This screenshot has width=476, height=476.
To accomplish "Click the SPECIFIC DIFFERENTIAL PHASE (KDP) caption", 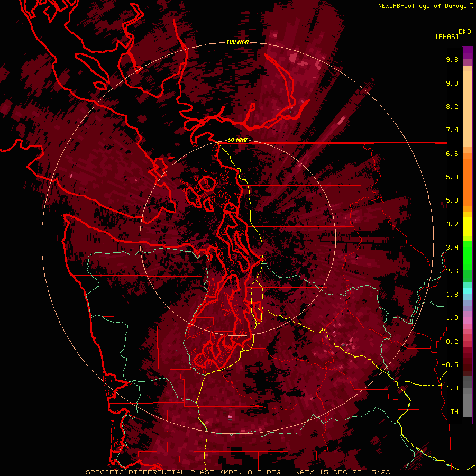I will pos(164,472).
